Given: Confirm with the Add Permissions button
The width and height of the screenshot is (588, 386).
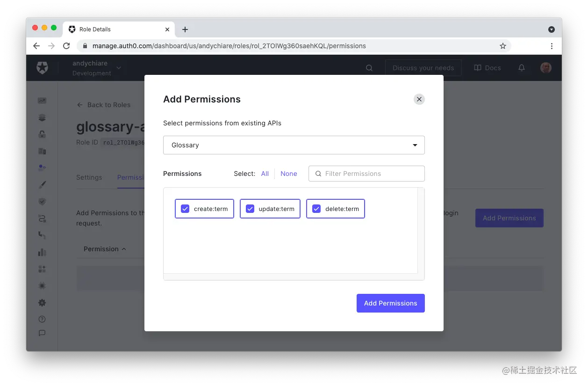Looking at the screenshot, I should (390, 303).
